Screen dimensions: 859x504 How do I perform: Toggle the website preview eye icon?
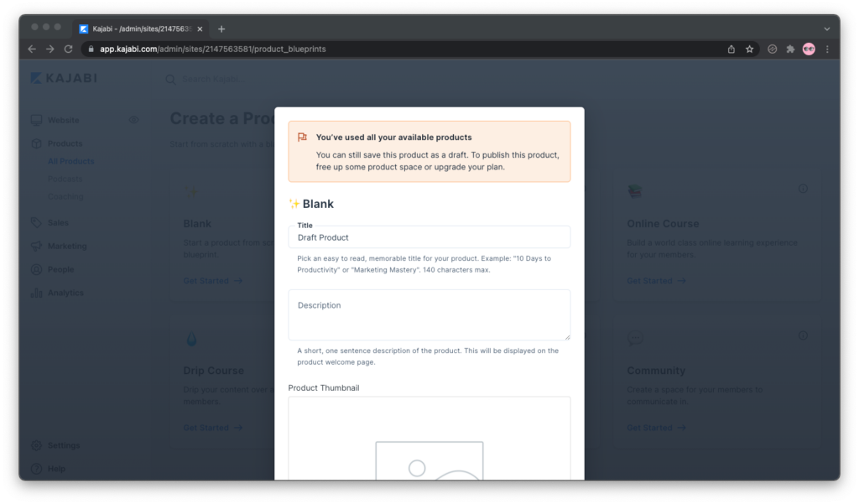pyautogui.click(x=133, y=120)
